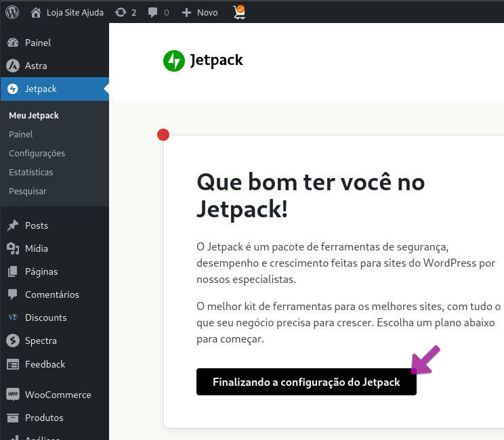Open the Pesquisar submenu entry
504x440 pixels.
coord(28,191)
